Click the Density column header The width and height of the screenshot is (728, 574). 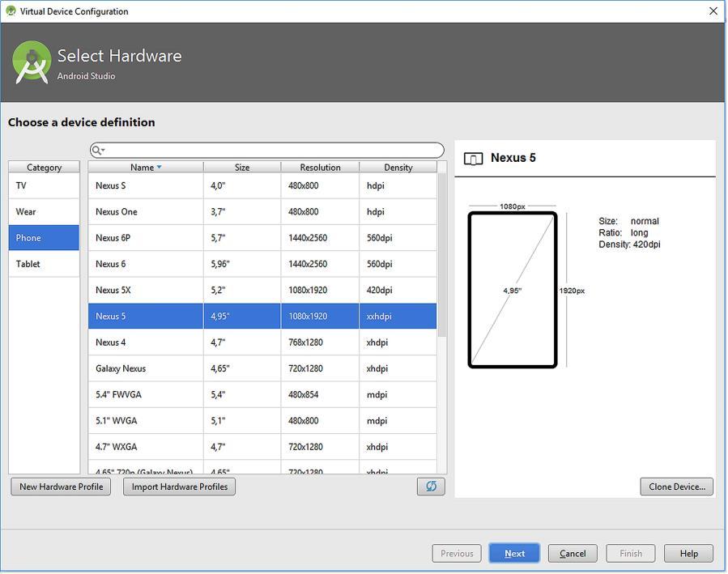point(398,167)
